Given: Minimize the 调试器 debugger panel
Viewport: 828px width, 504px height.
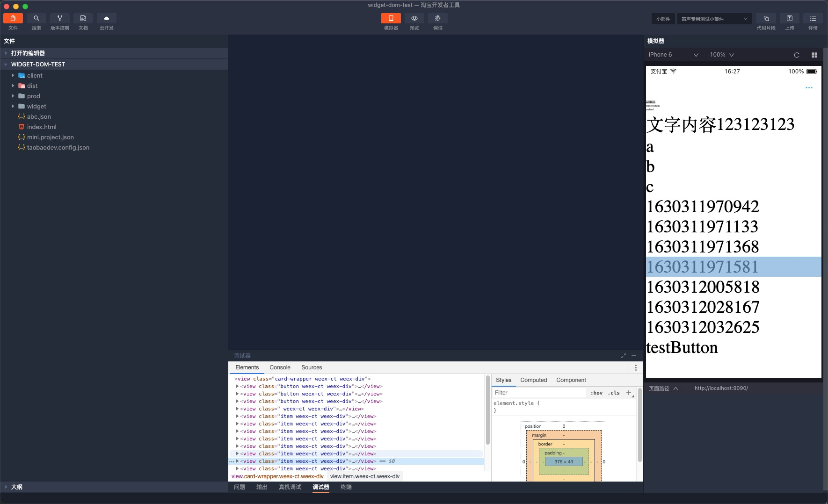Looking at the screenshot, I should 634,356.
